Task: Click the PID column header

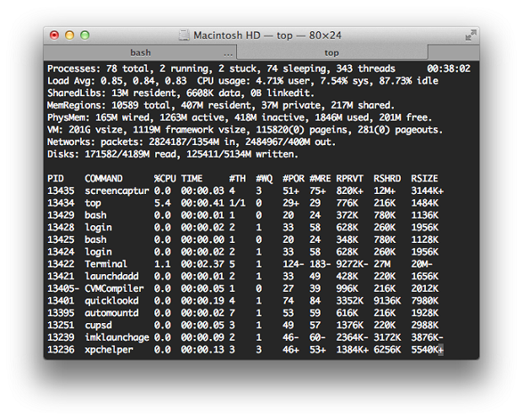Action: pyautogui.click(x=56, y=179)
